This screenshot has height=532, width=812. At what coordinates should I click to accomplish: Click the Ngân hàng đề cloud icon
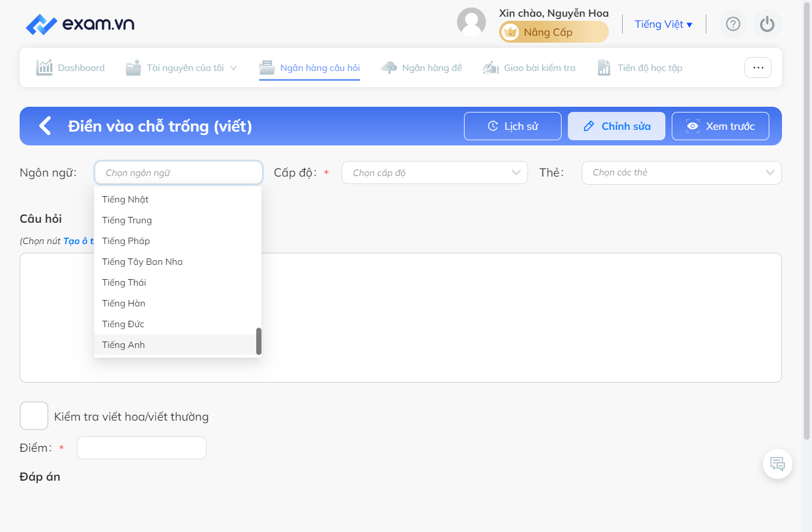(x=389, y=68)
